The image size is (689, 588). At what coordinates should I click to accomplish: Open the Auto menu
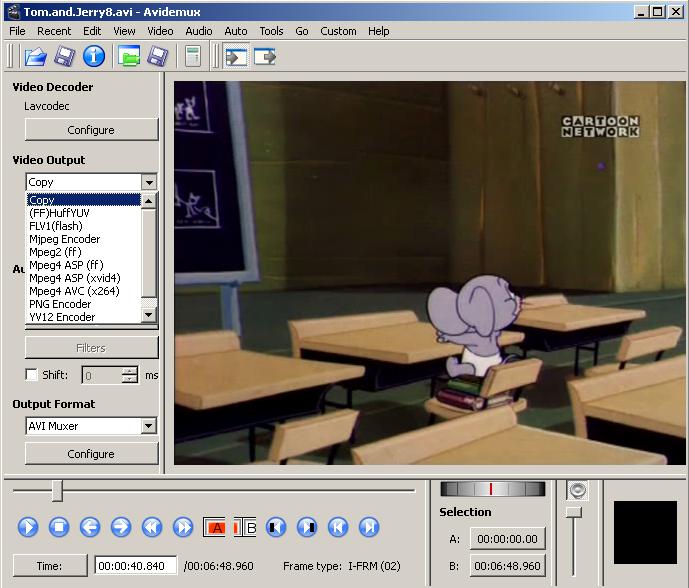(x=236, y=31)
